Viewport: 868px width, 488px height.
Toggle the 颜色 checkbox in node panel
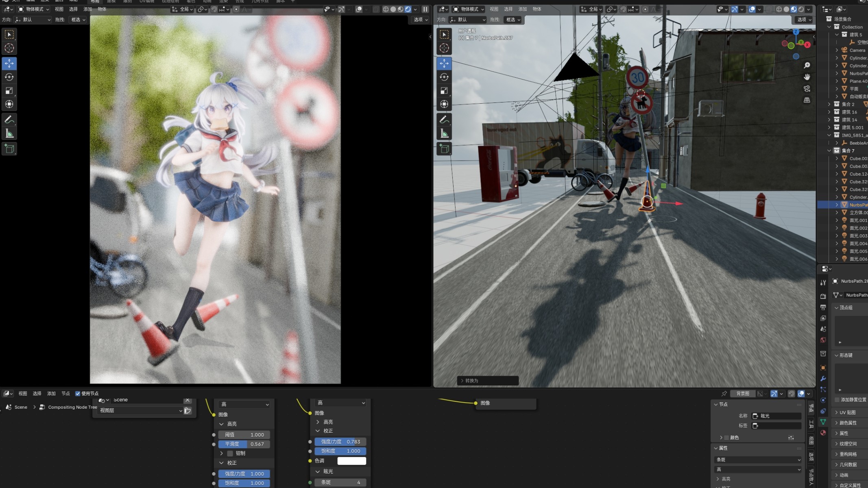tap(726, 438)
